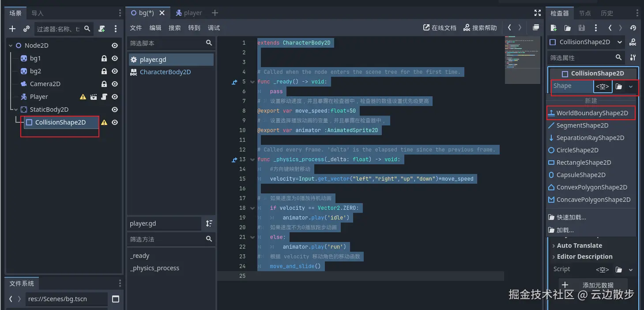The image size is (644, 310).
Task: Click the add new node plus icon
Action: pos(12,29)
